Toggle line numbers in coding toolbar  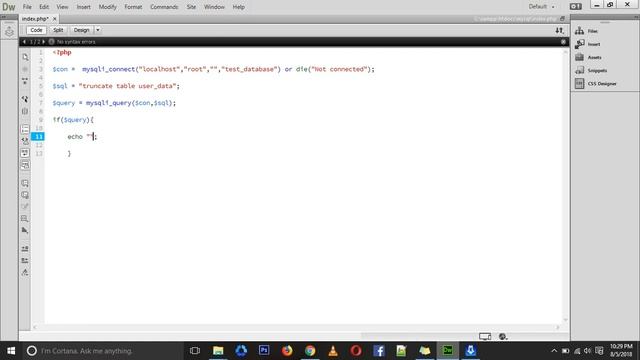coord(25,129)
